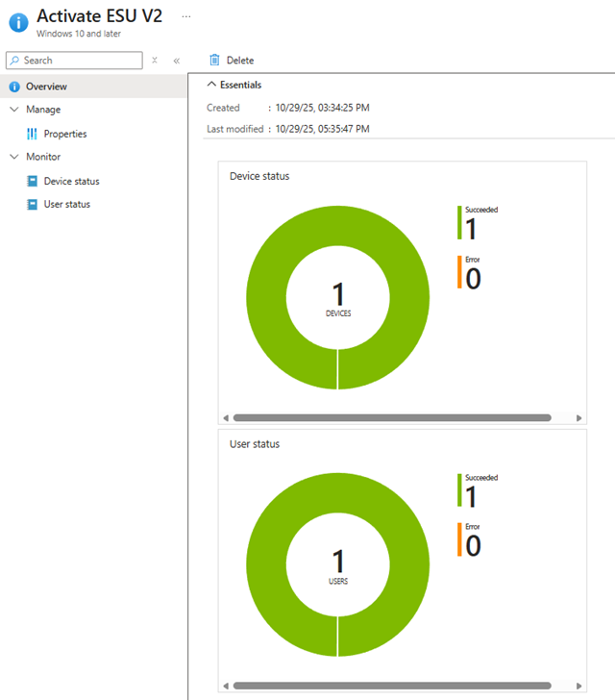615x700 pixels.
Task: Click the Windows 10 and later subtitle
Action: (x=79, y=34)
